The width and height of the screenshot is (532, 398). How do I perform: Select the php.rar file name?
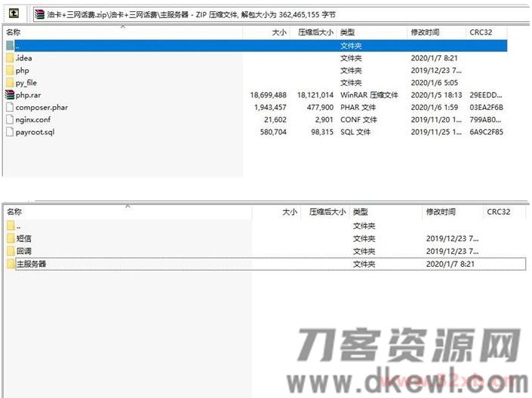28,95
